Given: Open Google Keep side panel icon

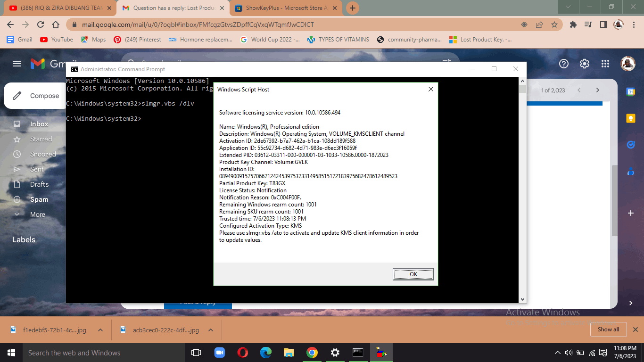Looking at the screenshot, I should [631, 118].
